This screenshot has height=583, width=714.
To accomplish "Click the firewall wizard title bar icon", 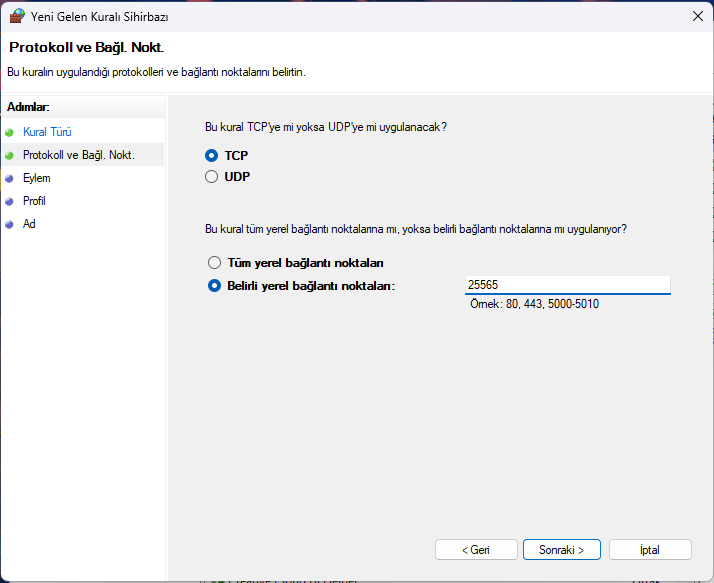I will click(x=17, y=16).
